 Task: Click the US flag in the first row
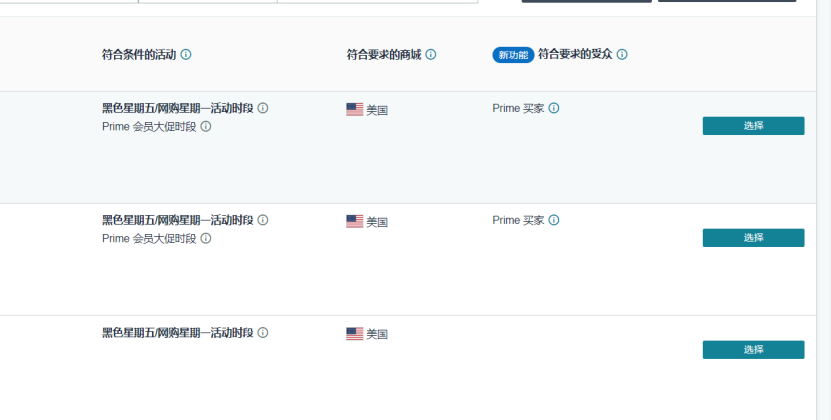[x=355, y=109]
